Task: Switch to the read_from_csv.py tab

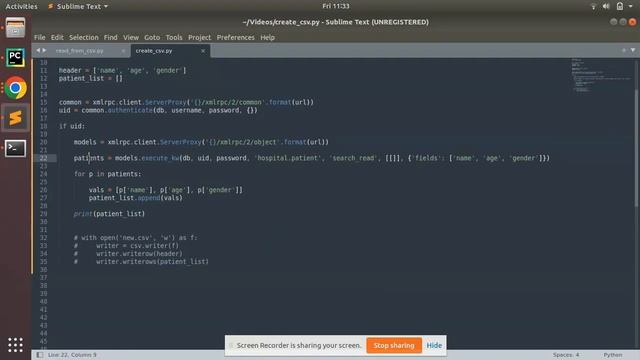Action: [x=80, y=51]
